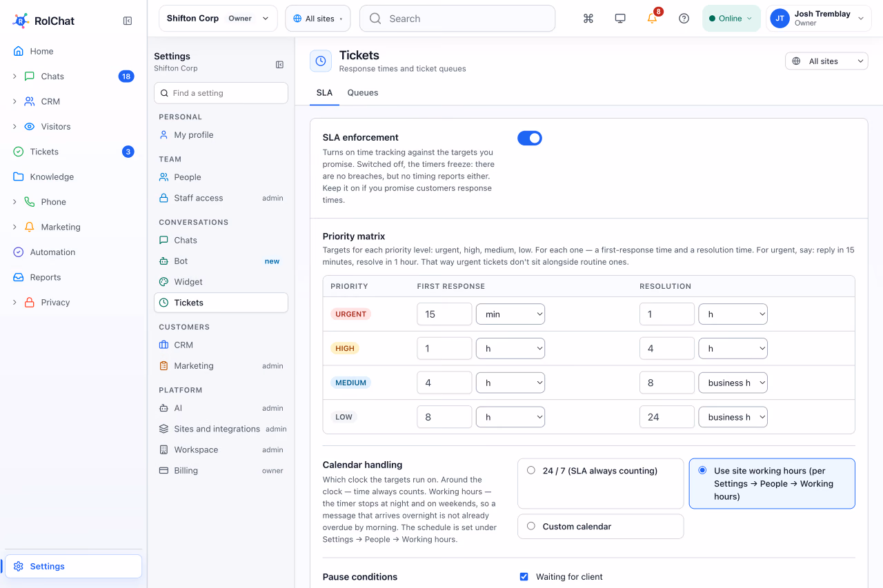Open All sites filter on Tickets page
The image size is (883, 588).
[x=827, y=61]
